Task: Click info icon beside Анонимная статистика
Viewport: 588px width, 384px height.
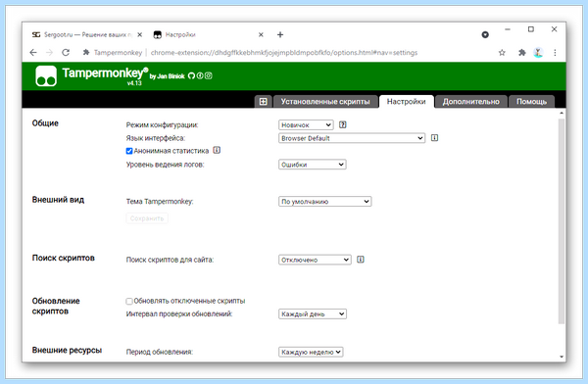Action: tap(217, 151)
